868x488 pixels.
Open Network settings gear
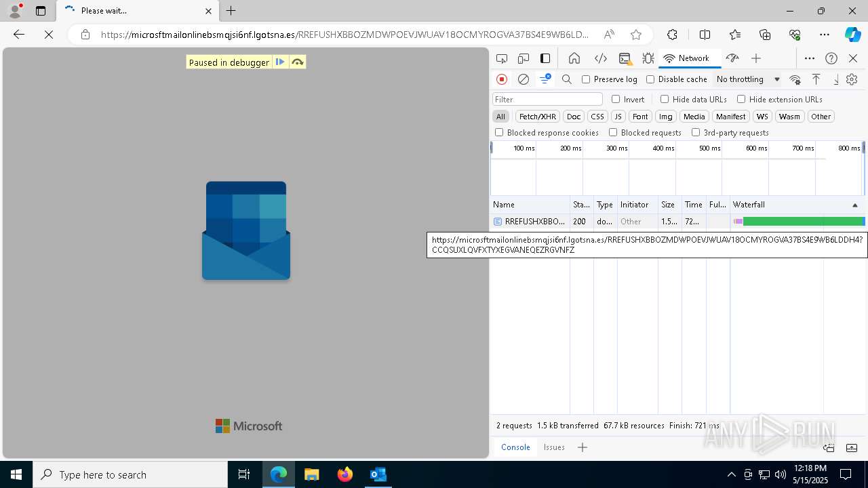pyautogui.click(x=852, y=79)
